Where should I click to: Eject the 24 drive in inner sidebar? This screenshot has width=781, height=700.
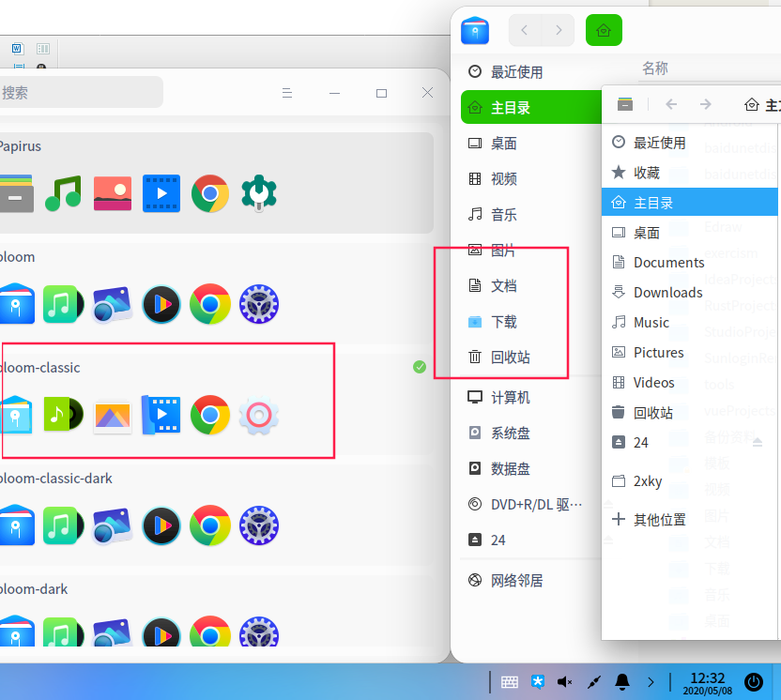758,442
